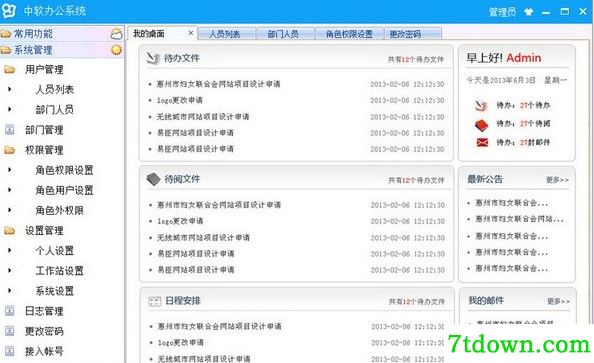The image size is (594, 363).
Task: Click the 管理员 user label
Action: [x=502, y=12]
